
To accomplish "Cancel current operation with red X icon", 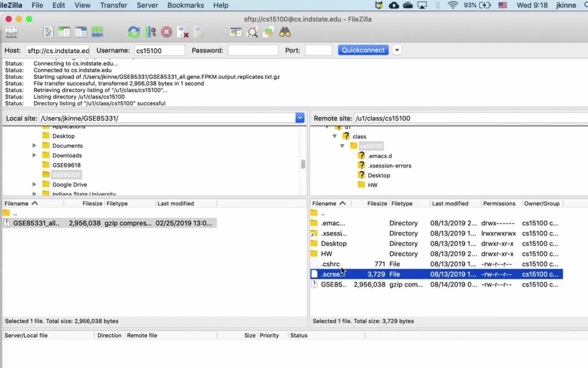I will [166, 32].
